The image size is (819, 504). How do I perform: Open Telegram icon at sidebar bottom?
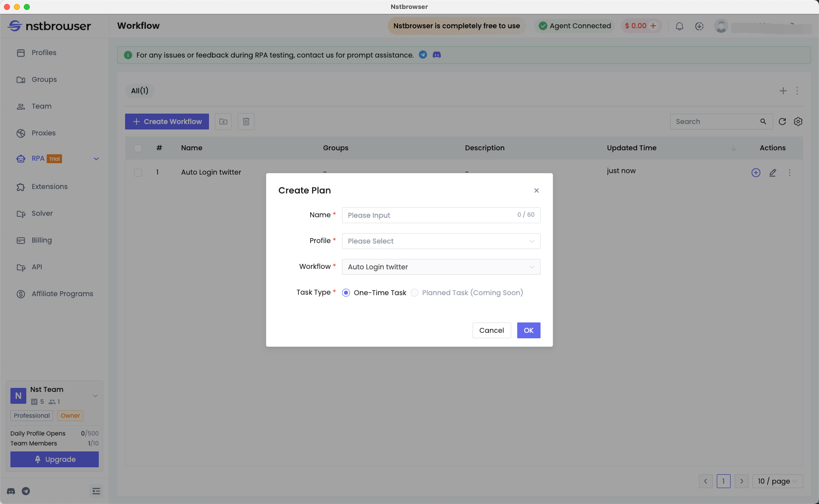[26, 491]
